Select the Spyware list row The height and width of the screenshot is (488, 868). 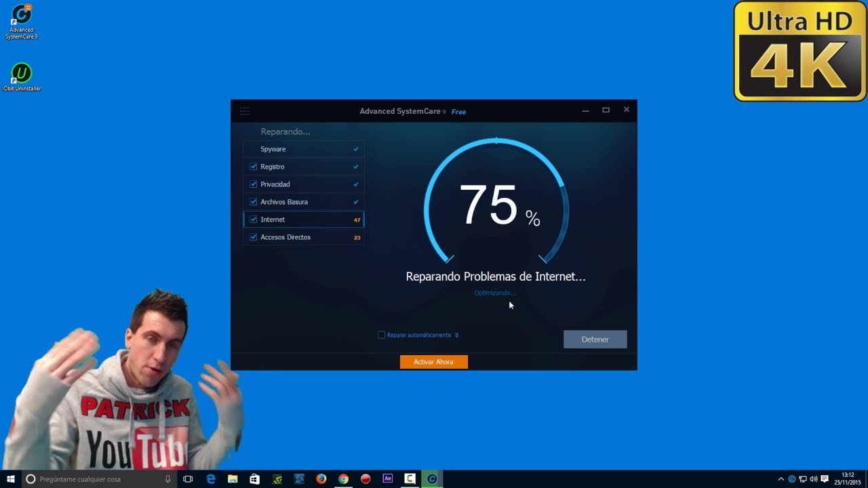click(303, 149)
